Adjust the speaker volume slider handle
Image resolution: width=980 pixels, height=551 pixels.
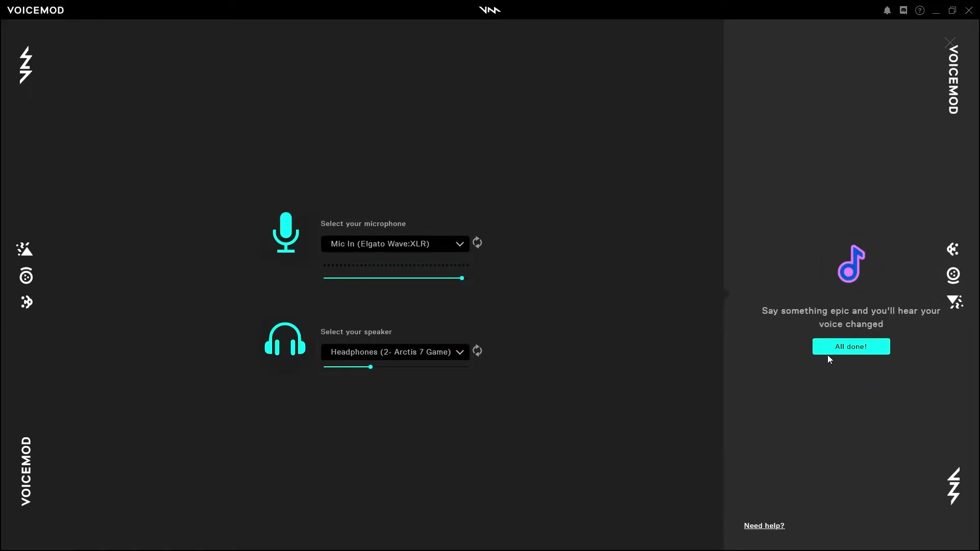coord(371,367)
